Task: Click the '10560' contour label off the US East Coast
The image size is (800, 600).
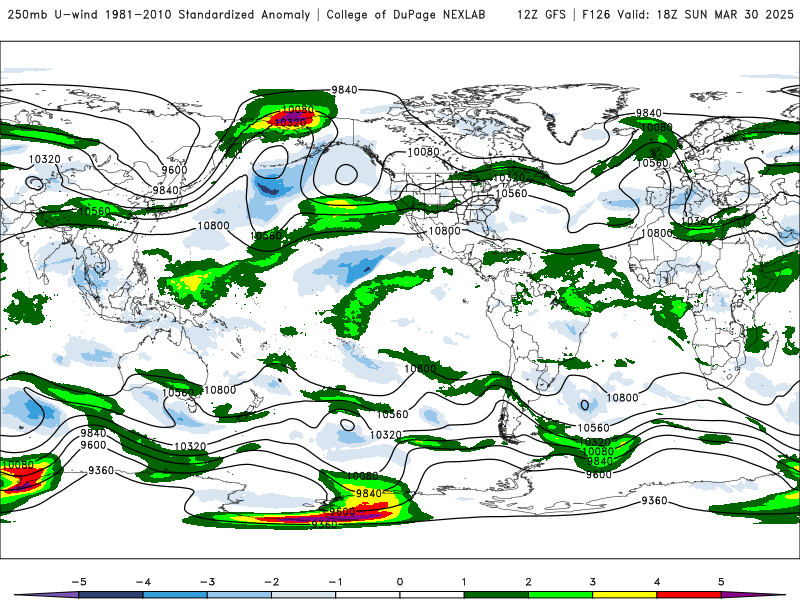Action: click(511, 193)
